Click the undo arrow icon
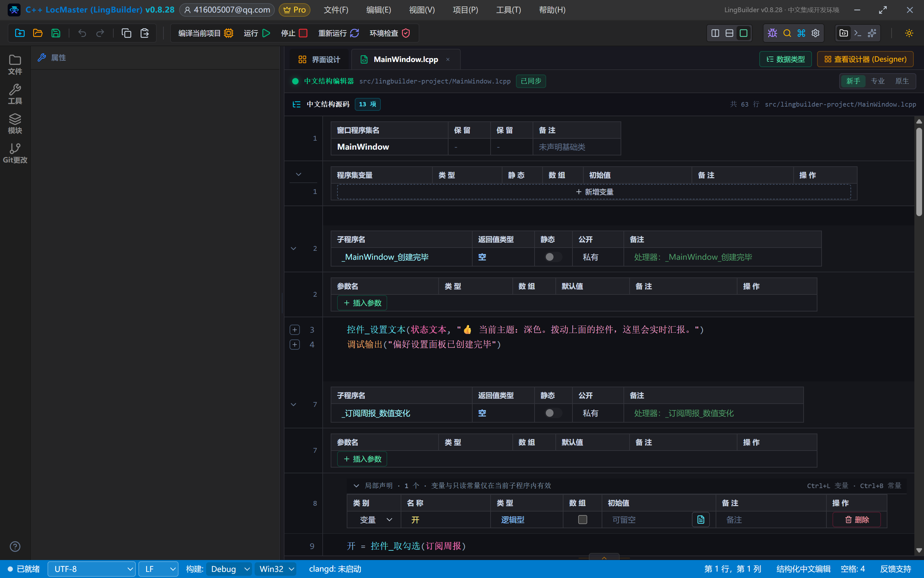924x578 pixels. 82,33
